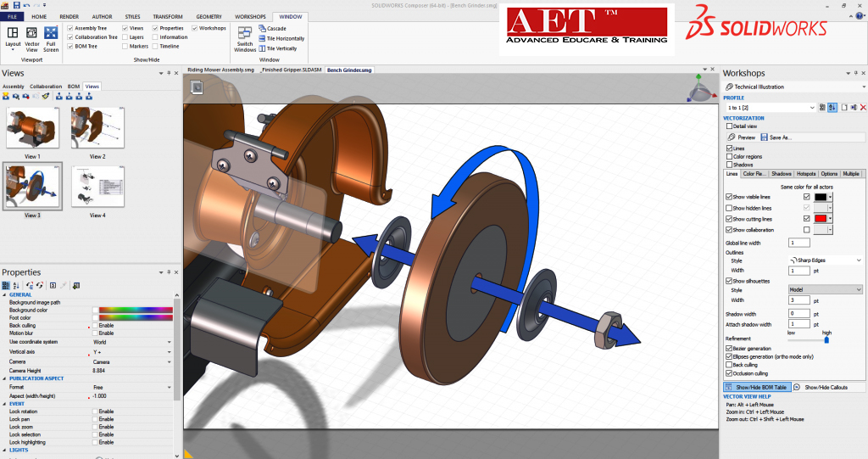The height and width of the screenshot is (459, 868).
Task: Check the Show hidden lines option
Action: pos(729,208)
